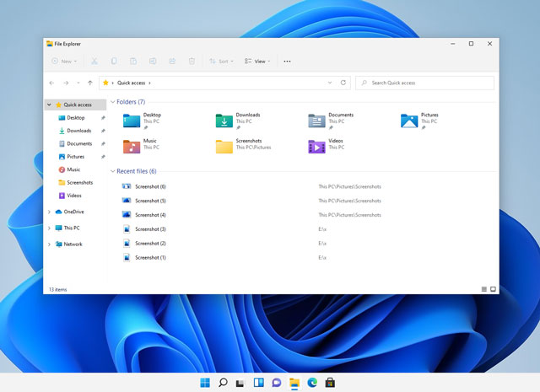The width and height of the screenshot is (540, 392).
Task: Open the See more three-dots menu
Action: click(x=287, y=62)
